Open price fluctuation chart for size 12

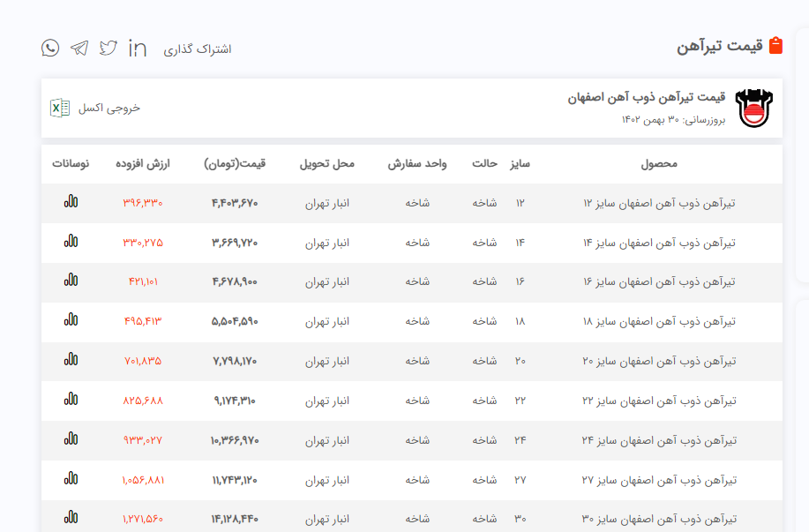71,202
